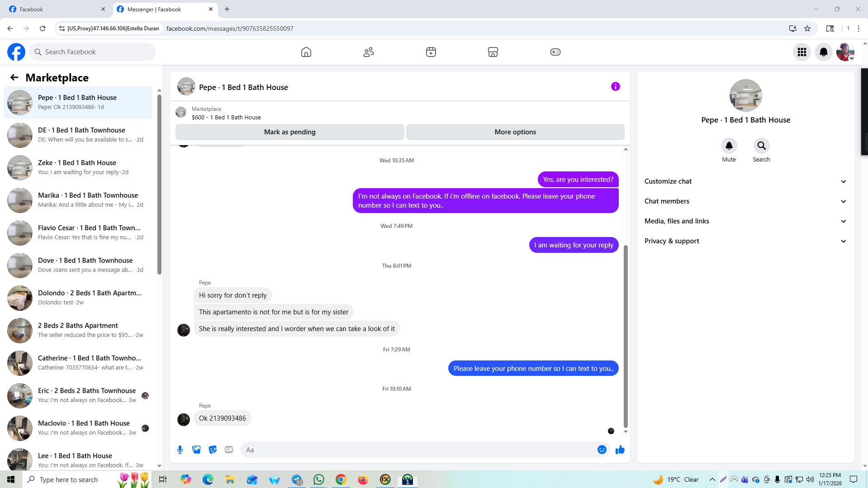Click Mark as pending button

[289, 132]
